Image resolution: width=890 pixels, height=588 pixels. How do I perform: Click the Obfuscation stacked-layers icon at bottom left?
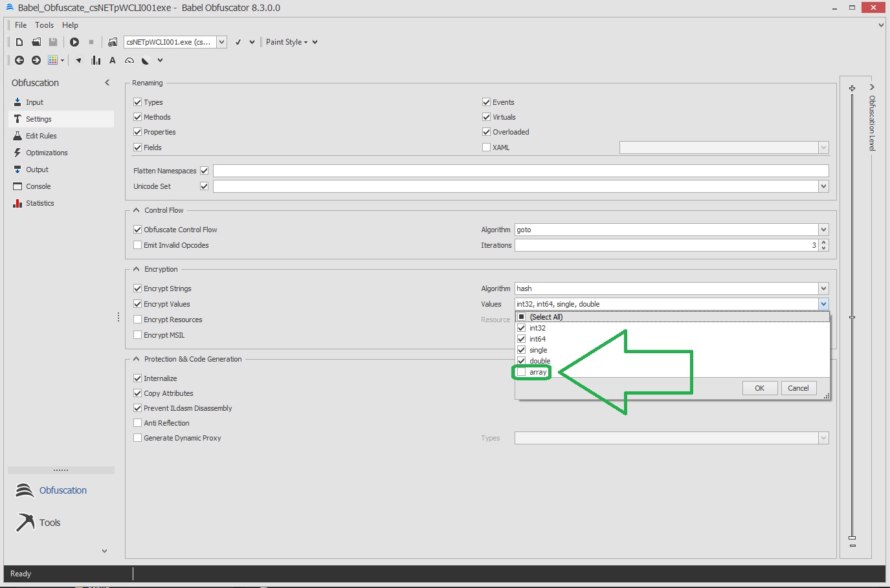click(x=25, y=490)
